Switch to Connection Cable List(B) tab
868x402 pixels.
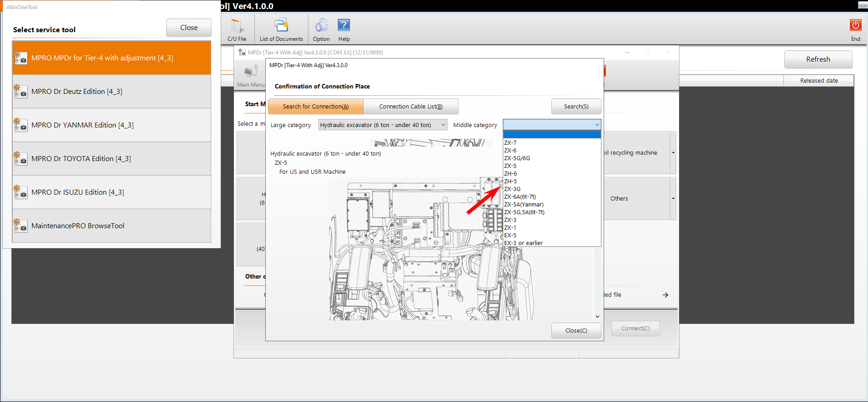click(x=411, y=107)
